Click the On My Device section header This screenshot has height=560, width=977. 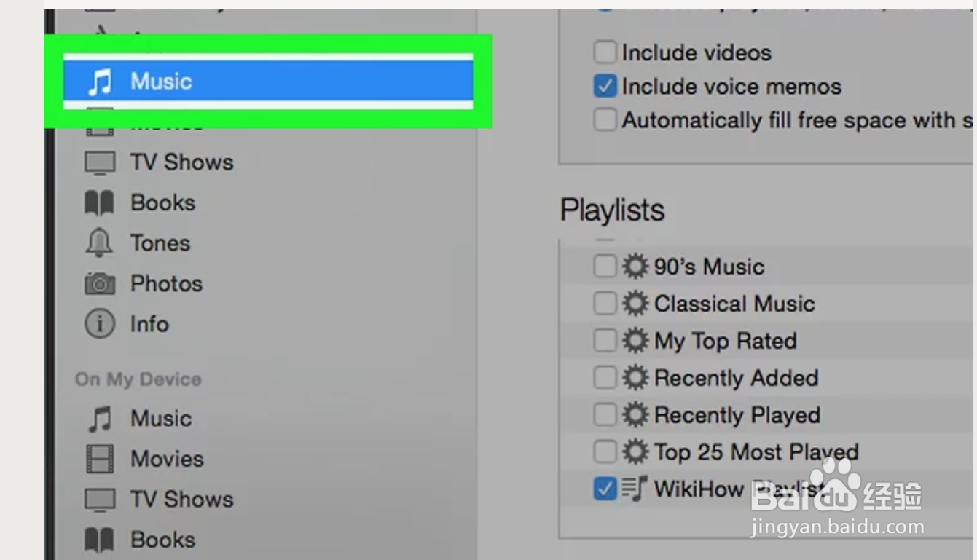pyautogui.click(x=138, y=379)
